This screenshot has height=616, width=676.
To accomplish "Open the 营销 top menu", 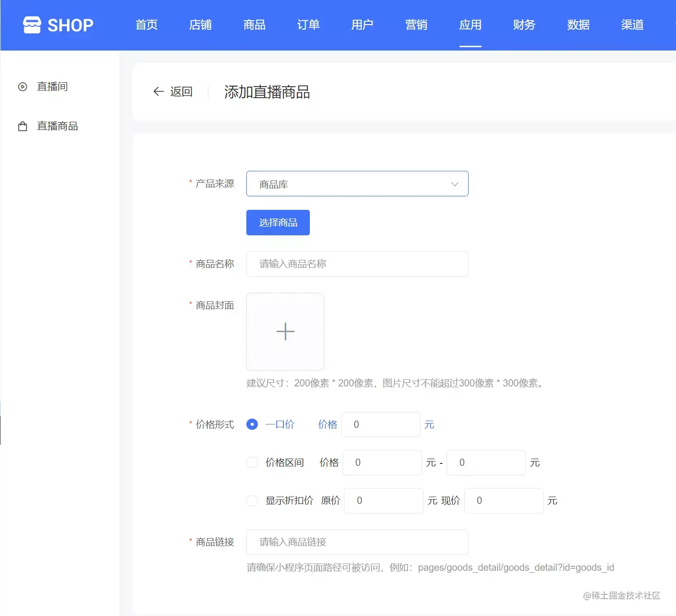I will (417, 25).
